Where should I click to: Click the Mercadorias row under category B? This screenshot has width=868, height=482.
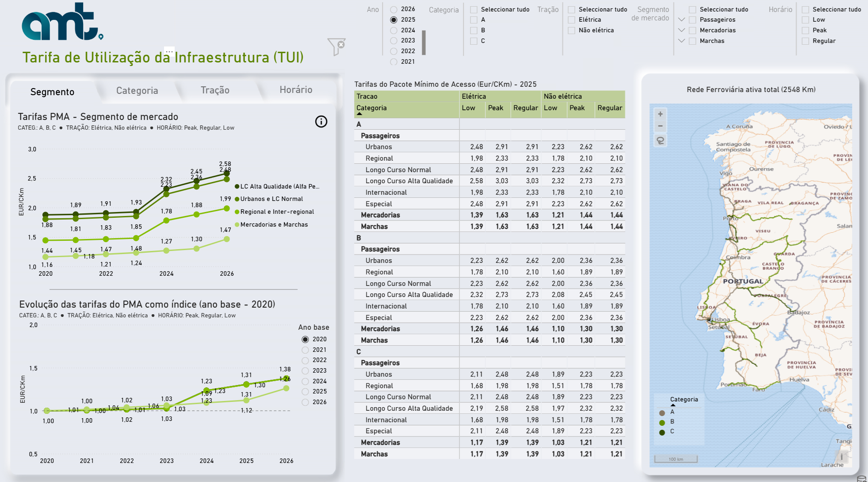[x=489, y=329]
